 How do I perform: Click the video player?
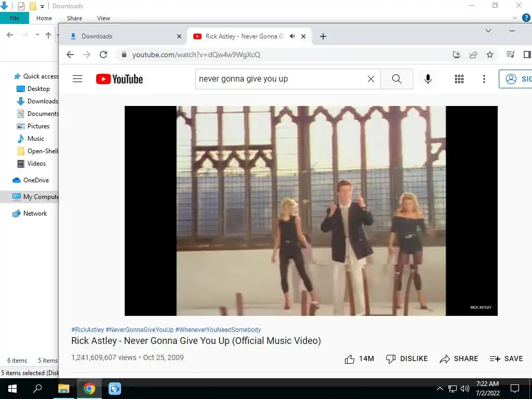311,211
